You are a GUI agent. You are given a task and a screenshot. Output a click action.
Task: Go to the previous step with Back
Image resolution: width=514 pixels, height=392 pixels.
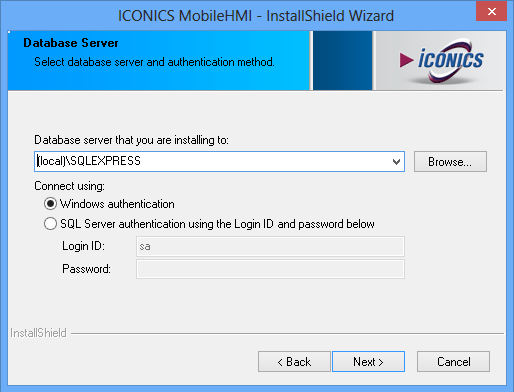(x=294, y=362)
